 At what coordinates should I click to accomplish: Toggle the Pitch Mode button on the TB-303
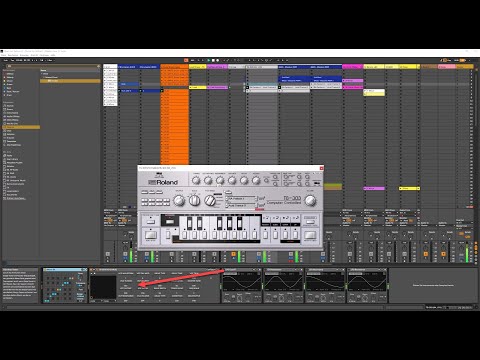point(170,221)
